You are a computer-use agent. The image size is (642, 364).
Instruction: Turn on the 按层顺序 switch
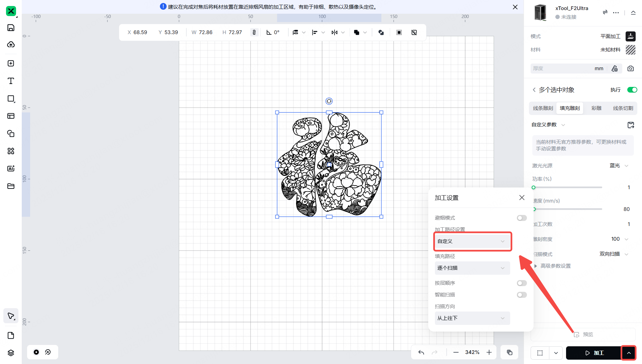click(x=522, y=283)
